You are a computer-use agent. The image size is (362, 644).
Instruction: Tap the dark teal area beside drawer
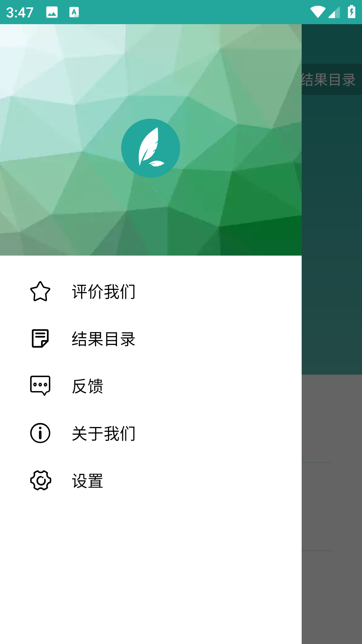click(332, 235)
